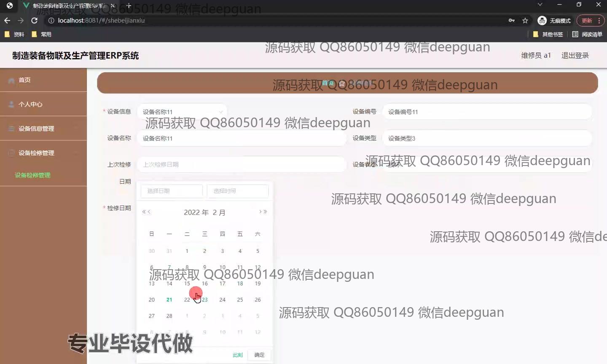Click the 选择时间 time input field

pyautogui.click(x=238, y=191)
